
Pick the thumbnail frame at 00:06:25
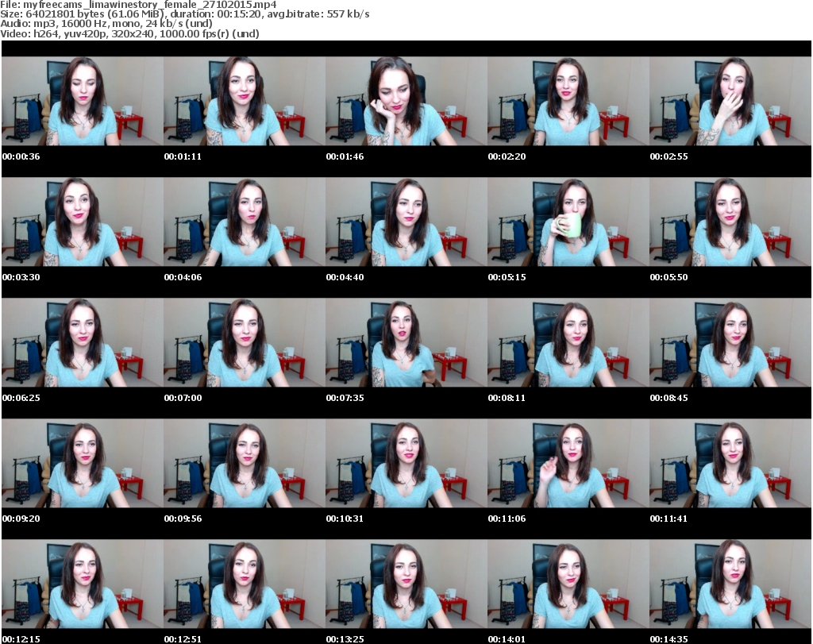83,342
